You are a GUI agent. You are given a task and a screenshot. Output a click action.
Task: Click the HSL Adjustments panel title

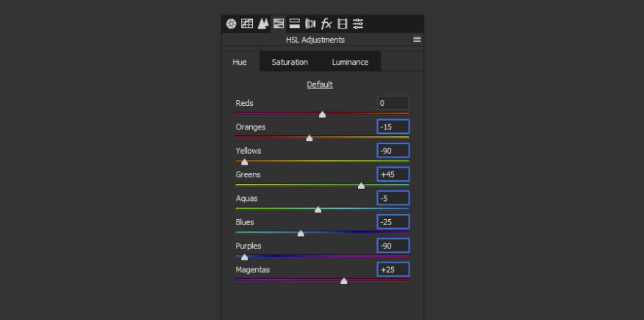coord(315,40)
